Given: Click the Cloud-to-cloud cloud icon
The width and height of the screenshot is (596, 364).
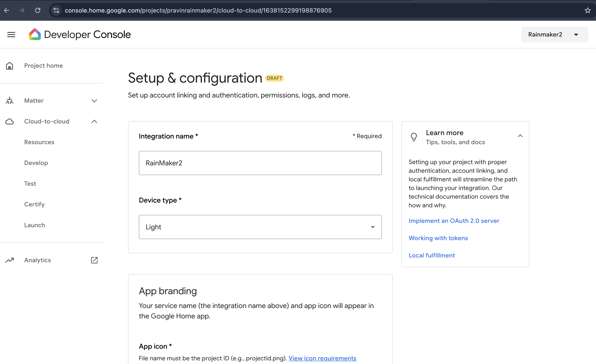Looking at the screenshot, I should point(10,121).
